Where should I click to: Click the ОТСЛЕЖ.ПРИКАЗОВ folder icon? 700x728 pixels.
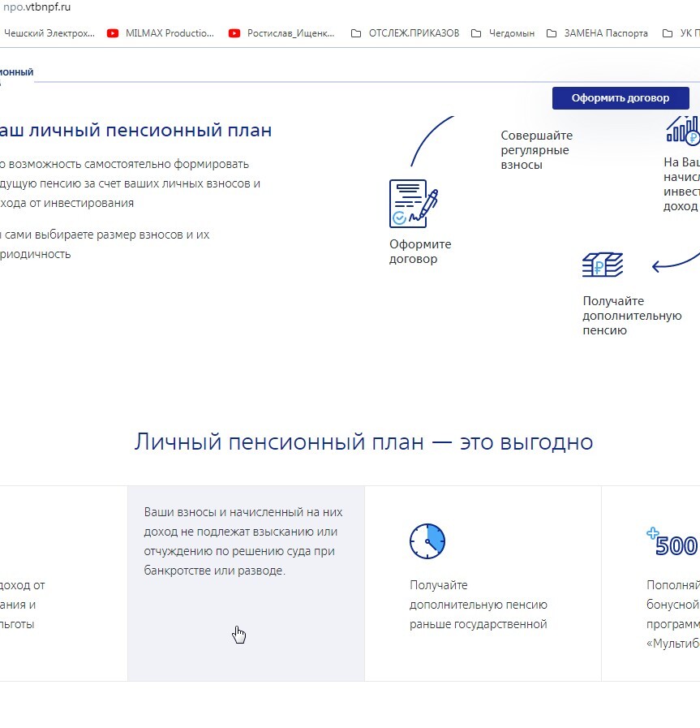(x=356, y=33)
